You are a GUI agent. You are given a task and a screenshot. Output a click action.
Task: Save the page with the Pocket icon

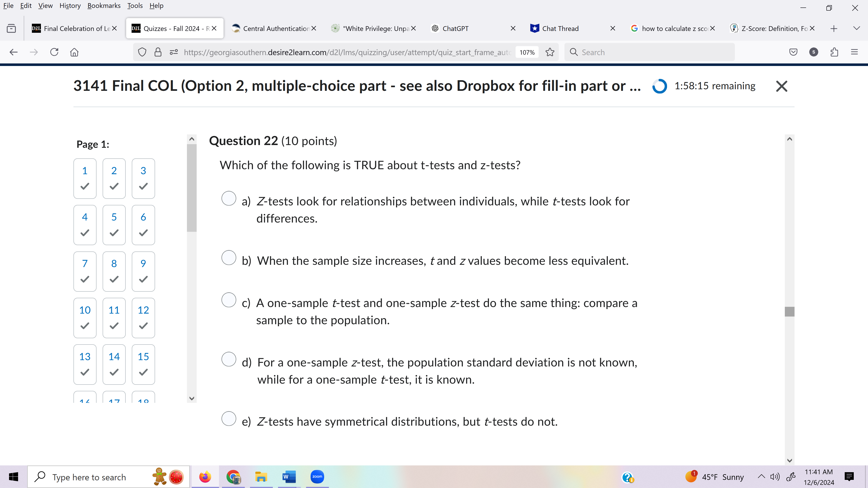coord(793,52)
